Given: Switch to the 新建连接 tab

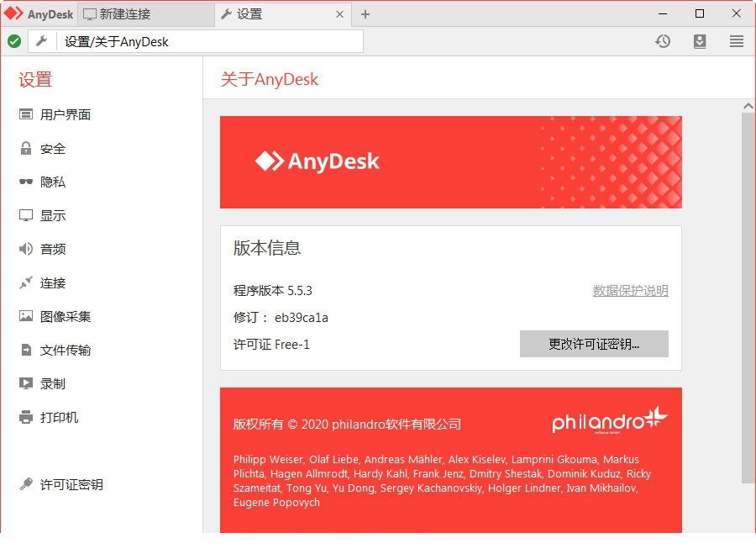Looking at the screenshot, I should 145,14.
